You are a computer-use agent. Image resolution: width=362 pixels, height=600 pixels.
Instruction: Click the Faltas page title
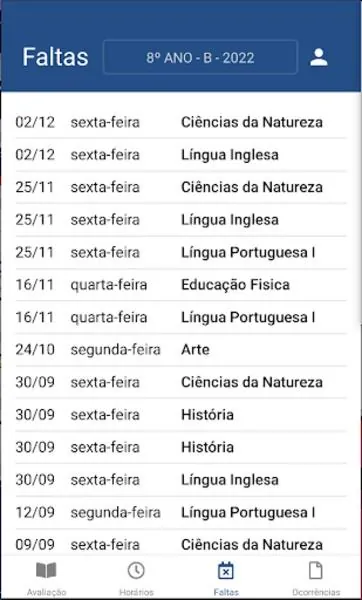click(55, 57)
